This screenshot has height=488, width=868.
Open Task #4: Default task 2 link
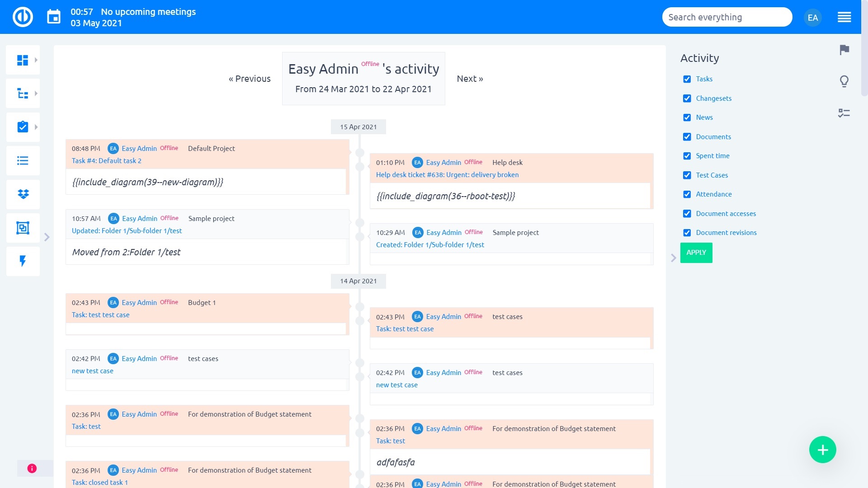(107, 160)
